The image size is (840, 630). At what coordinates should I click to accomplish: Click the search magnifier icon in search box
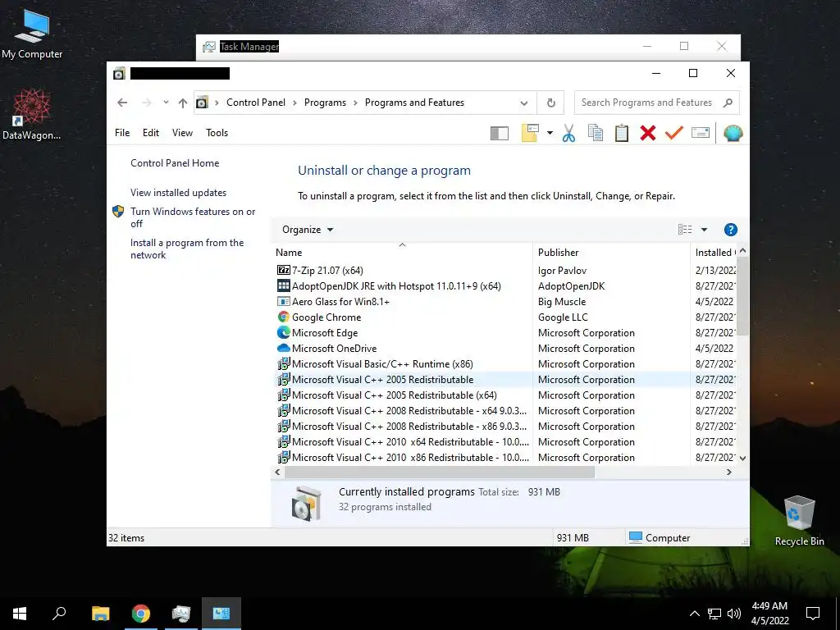tap(728, 103)
